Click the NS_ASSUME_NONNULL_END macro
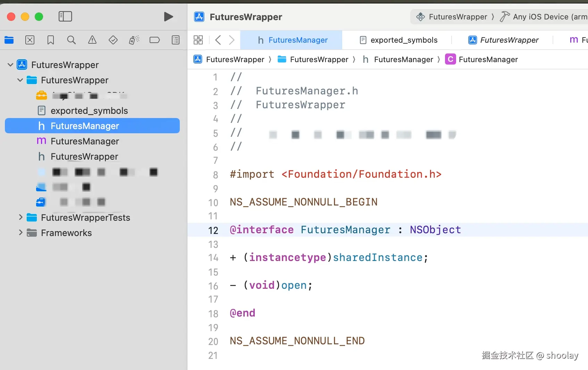This screenshot has height=370, width=588. pos(297,340)
